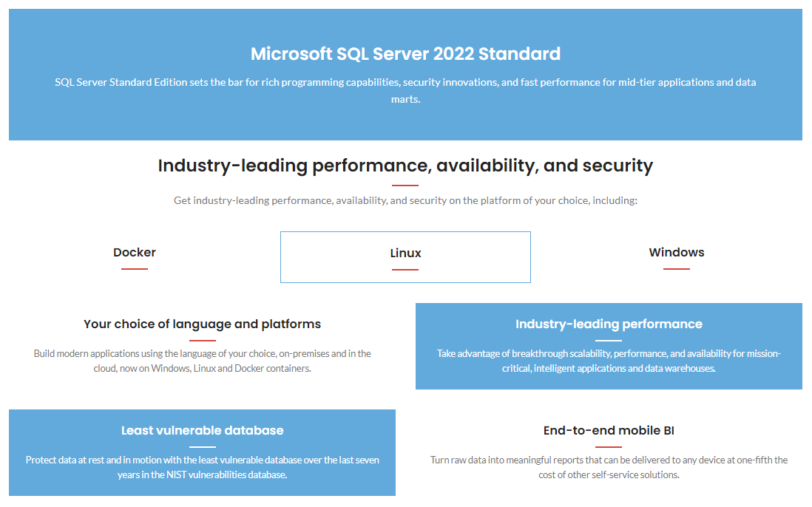812x507 pixels.
Task: Click the 'Get industry-leading performance' subtitle text
Action: [405, 200]
